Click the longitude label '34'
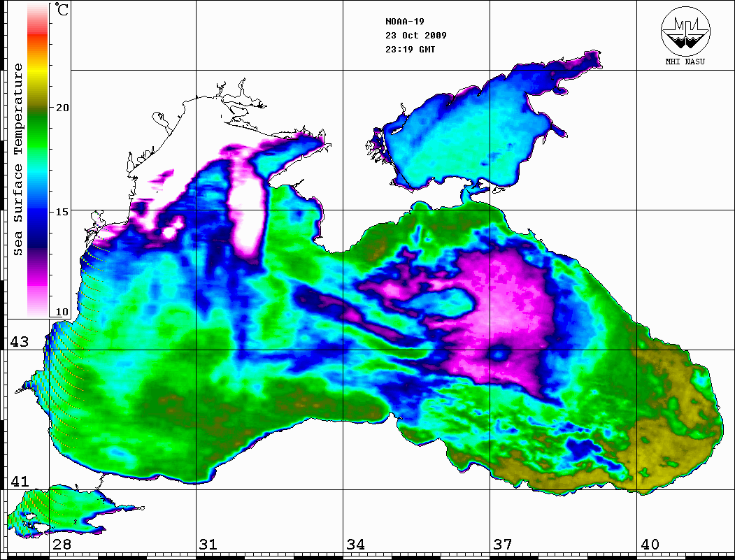This screenshot has height=560, width=735. [355, 545]
